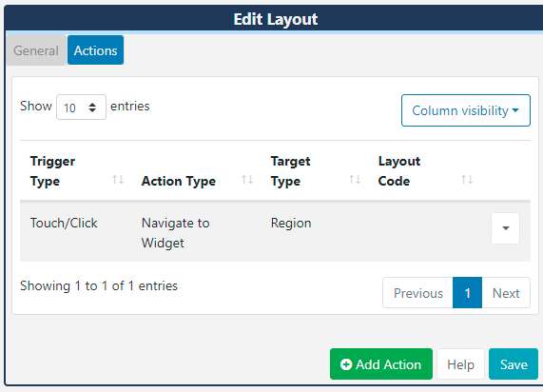Sort by Layout Code column arrows
The height and width of the screenshot is (392, 543).
click(467, 180)
